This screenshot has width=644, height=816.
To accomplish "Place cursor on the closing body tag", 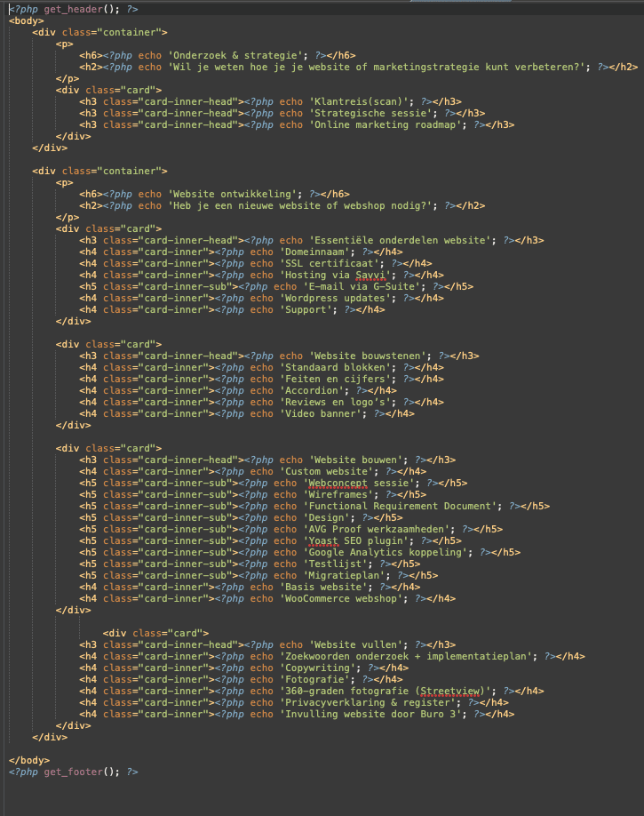I will tap(28, 760).
